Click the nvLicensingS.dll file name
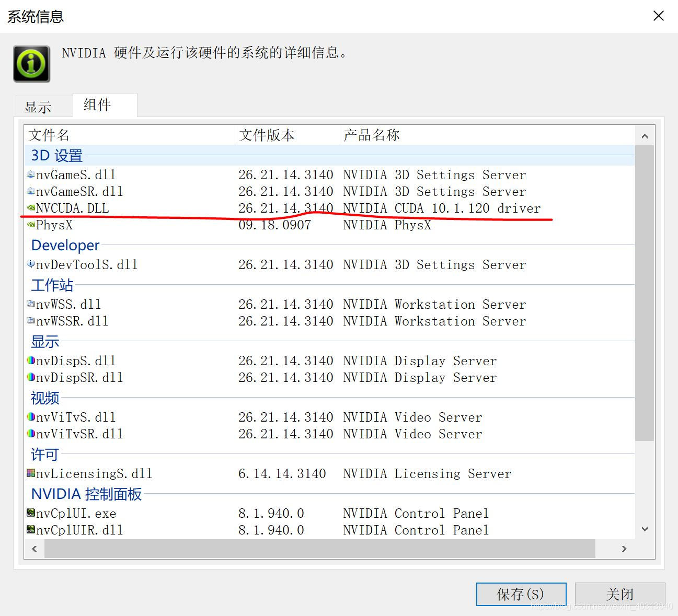678x616 pixels. 95,473
